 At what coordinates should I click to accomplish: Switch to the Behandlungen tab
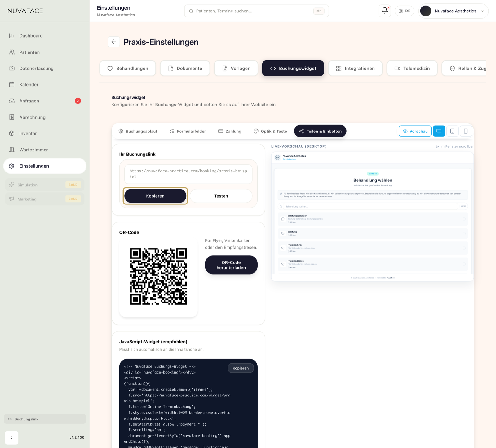pyautogui.click(x=128, y=68)
